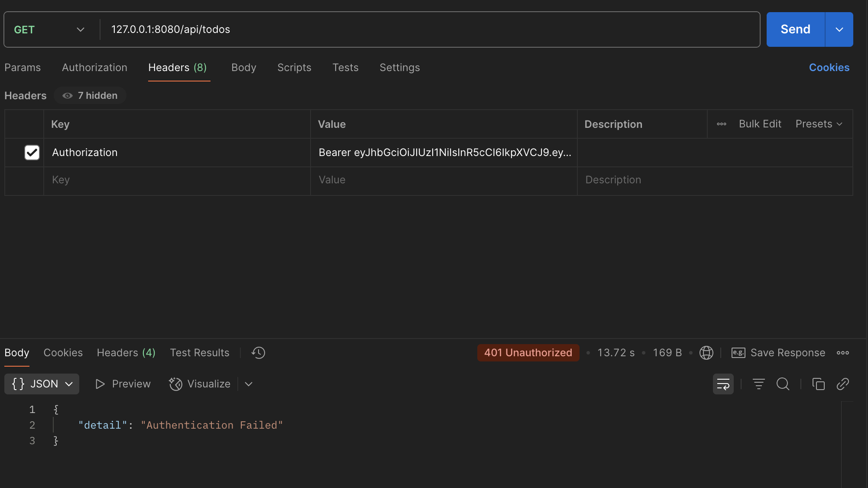Uncheck the Authorization header checkbox
Viewport: 868px width, 488px height.
tap(32, 153)
